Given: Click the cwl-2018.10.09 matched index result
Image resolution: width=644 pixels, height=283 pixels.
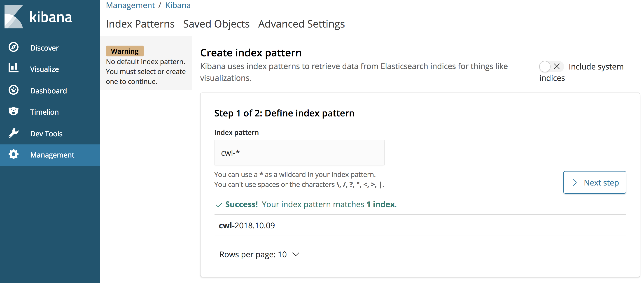Looking at the screenshot, I should tap(246, 225).
